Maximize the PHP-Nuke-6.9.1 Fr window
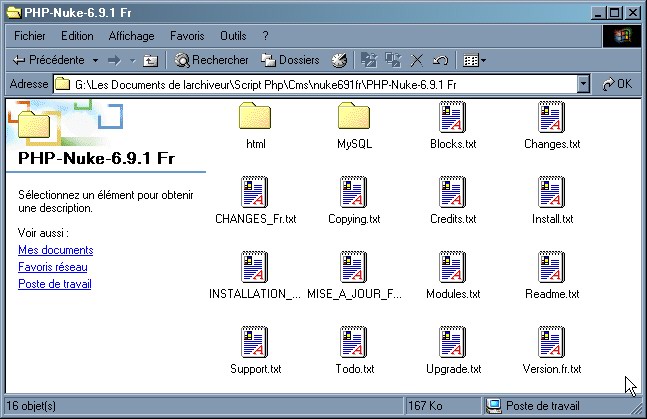 [x=615, y=13]
